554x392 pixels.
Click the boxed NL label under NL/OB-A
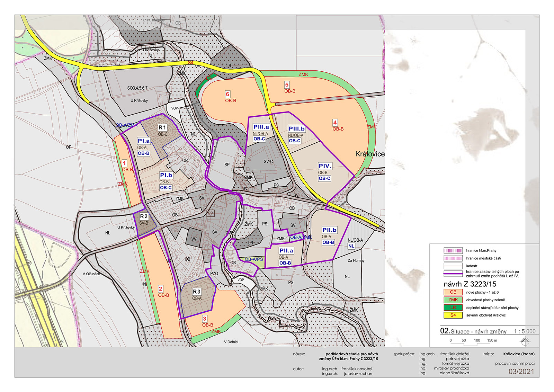[351, 246]
